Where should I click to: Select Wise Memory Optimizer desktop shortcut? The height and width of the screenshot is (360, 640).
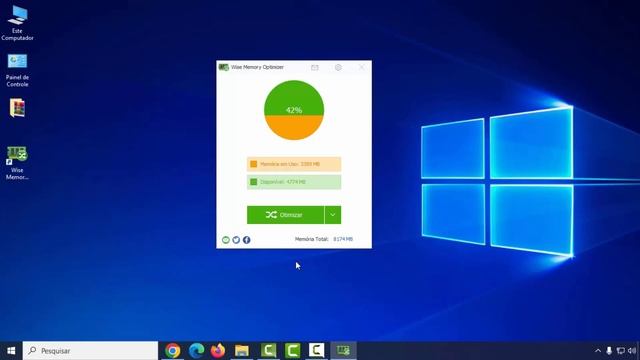(17, 163)
